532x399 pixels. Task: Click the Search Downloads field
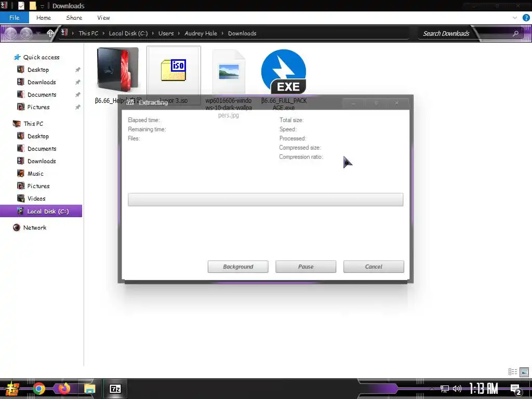point(446,33)
